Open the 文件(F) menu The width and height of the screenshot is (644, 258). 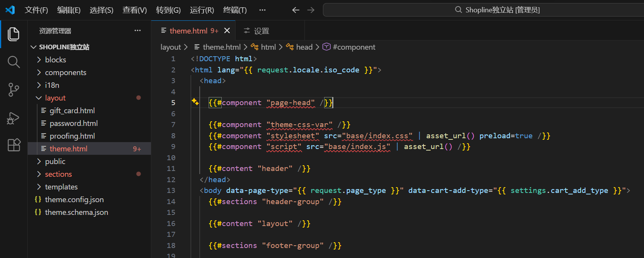click(x=36, y=10)
